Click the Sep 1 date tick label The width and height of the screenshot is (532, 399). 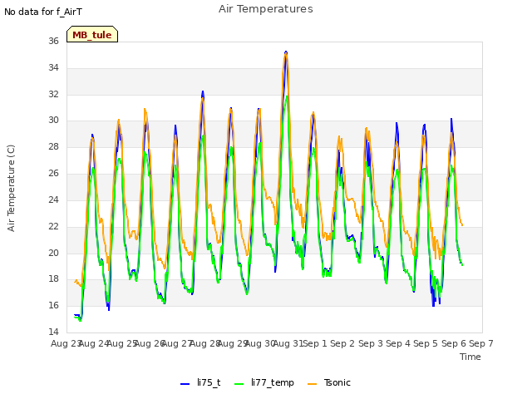315,343
